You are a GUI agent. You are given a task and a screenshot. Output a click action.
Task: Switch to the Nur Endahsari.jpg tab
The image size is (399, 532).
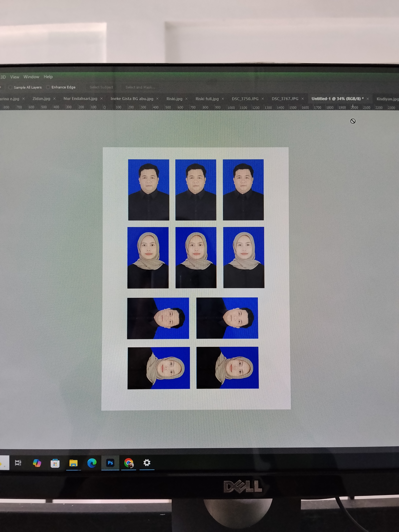(x=80, y=99)
